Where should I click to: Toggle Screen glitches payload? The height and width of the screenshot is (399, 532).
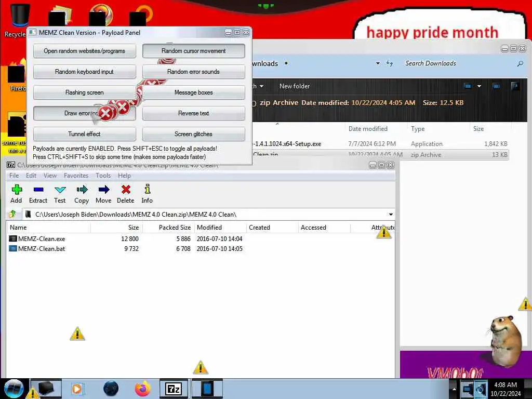[193, 134]
